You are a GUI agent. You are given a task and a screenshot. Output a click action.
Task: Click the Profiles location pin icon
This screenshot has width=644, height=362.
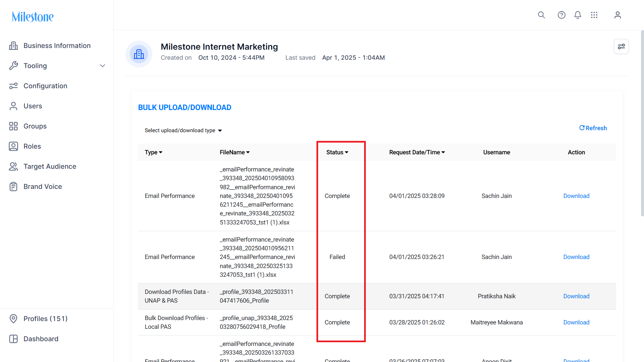tap(13, 319)
